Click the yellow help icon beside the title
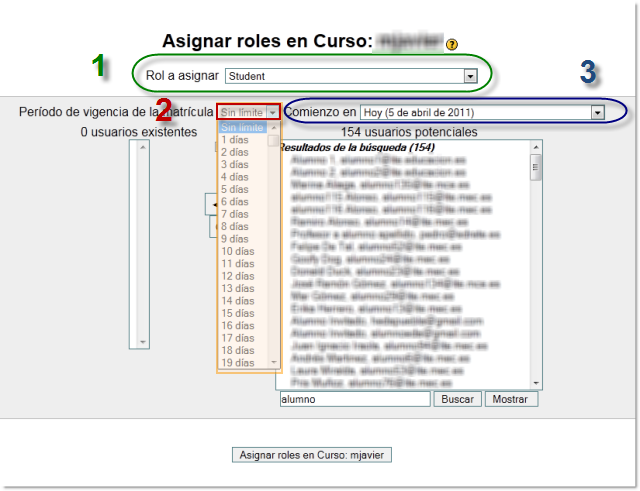The width and height of the screenshot is (640, 491). [452, 43]
